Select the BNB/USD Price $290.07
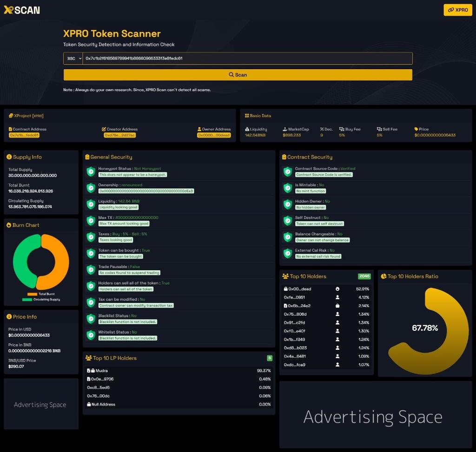The height and width of the screenshot is (452, 476). click(16, 367)
